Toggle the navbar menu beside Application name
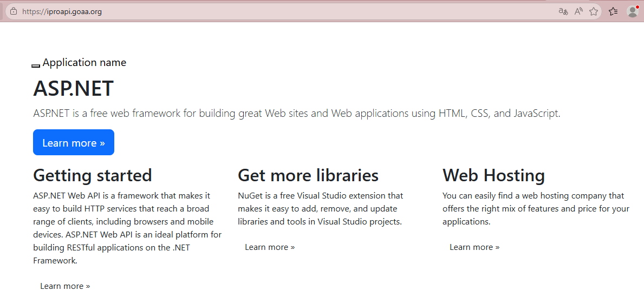 tap(36, 66)
